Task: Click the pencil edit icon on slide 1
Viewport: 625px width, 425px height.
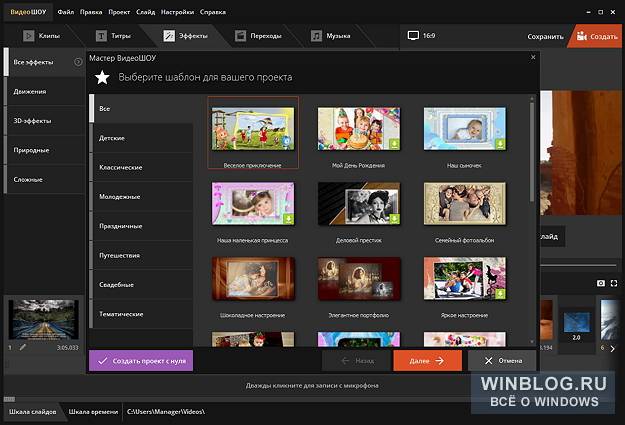Action: [x=23, y=347]
